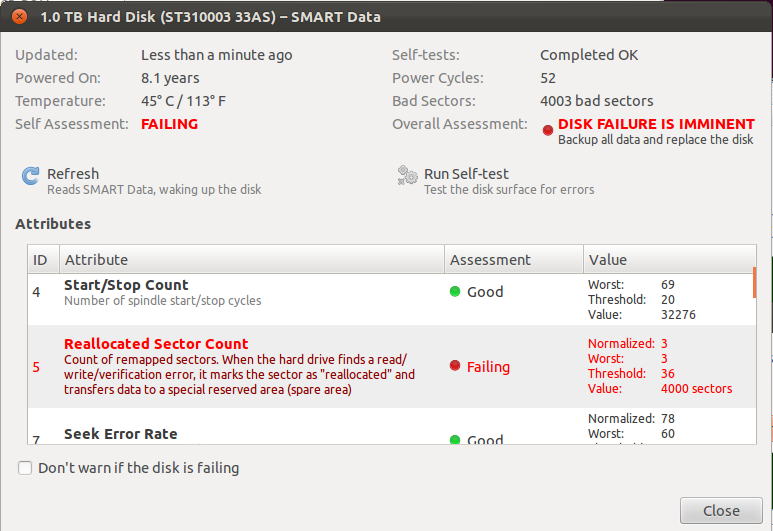Click the Refresh circular arrow icon

click(x=30, y=176)
